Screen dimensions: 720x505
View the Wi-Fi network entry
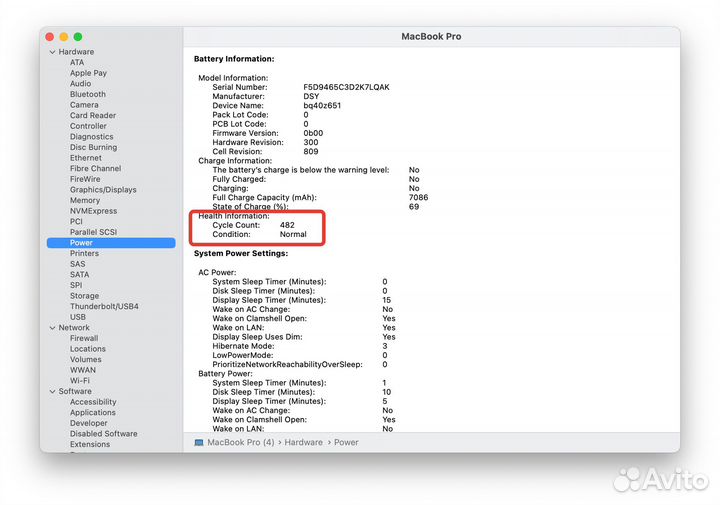pyautogui.click(x=80, y=380)
